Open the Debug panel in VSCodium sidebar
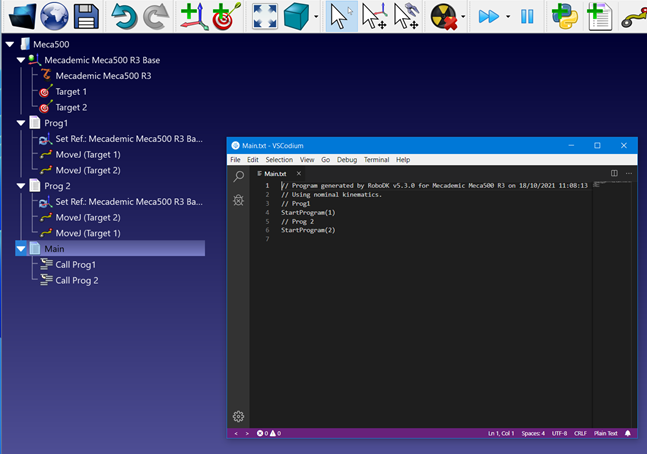This screenshot has width=647, height=454. [x=239, y=200]
